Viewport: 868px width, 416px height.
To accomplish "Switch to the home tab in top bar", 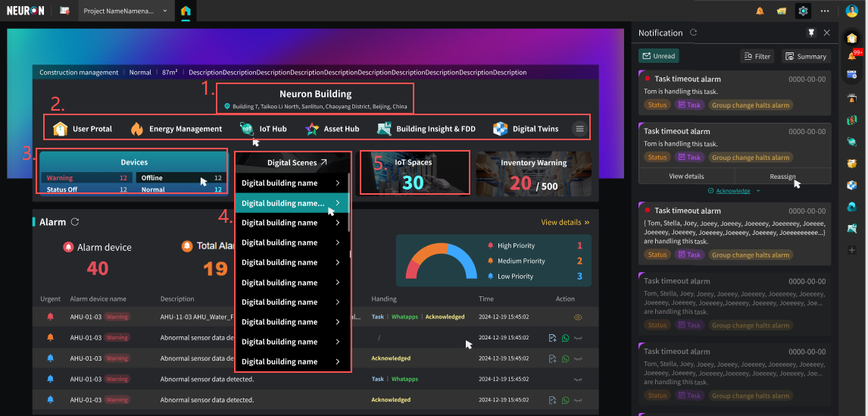I will pos(186,11).
